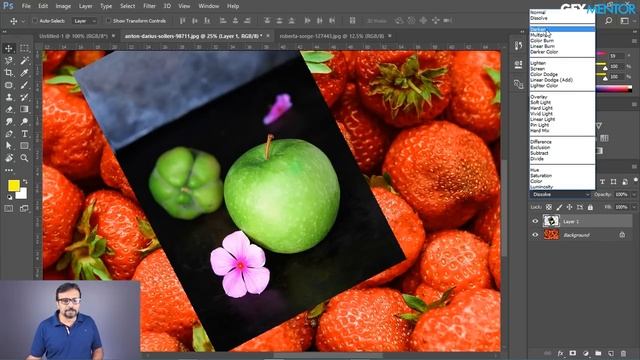This screenshot has width=640, height=360.
Task: Select the History Brush tool
Action: click(x=24, y=97)
